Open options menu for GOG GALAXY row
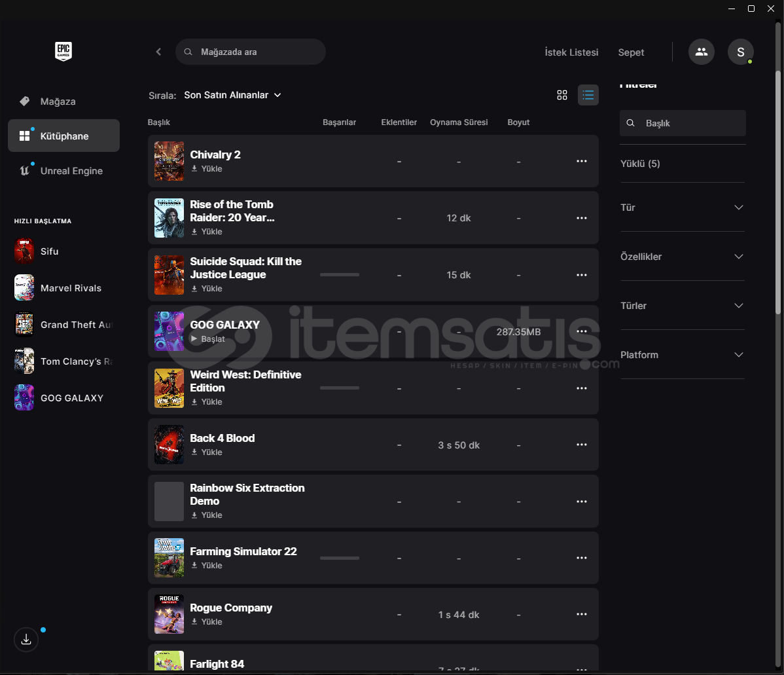This screenshot has height=675, width=784. (582, 331)
